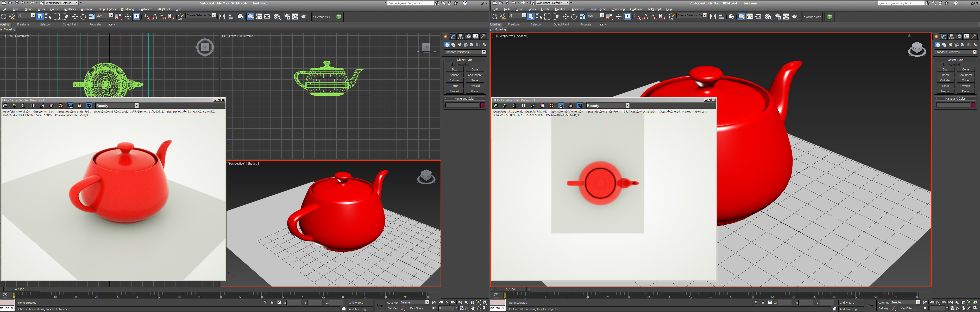The width and height of the screenshot is (980, 312).
Task: Click Sphere button in right window
Action: [x=945, y=75]
